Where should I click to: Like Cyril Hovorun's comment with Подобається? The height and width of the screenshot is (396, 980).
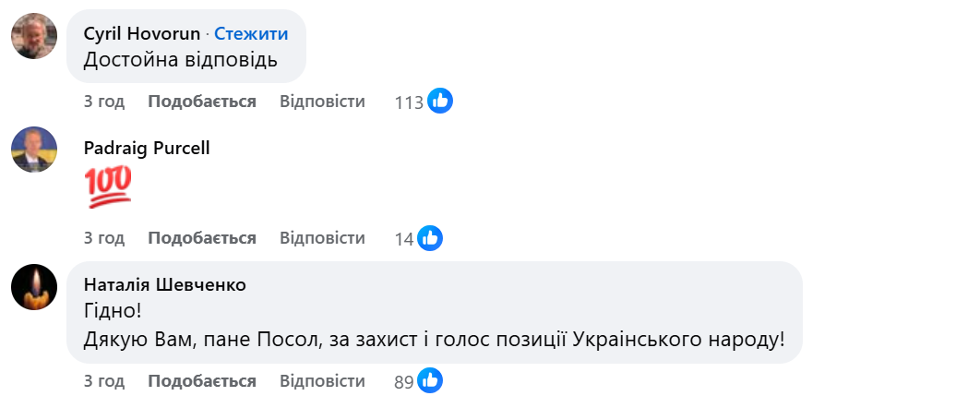point(202,102)
